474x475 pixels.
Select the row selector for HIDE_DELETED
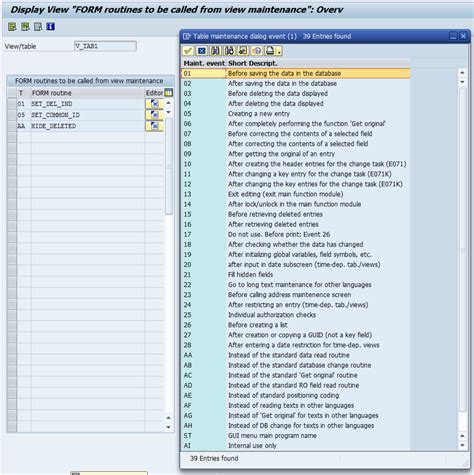tap(12, 126)
